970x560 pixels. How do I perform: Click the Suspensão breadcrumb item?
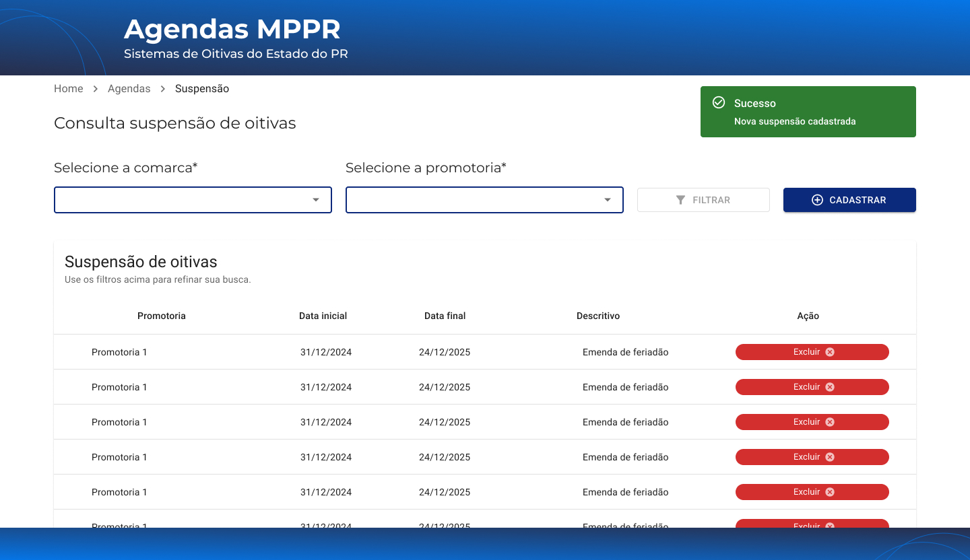(x=202, y=89)
